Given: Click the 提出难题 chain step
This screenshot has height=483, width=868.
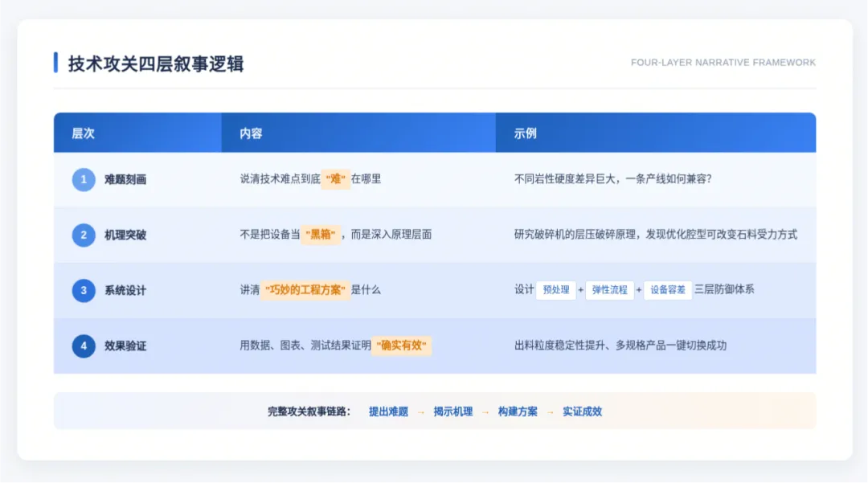Looking at the screenshot, I should pos(388,411).
